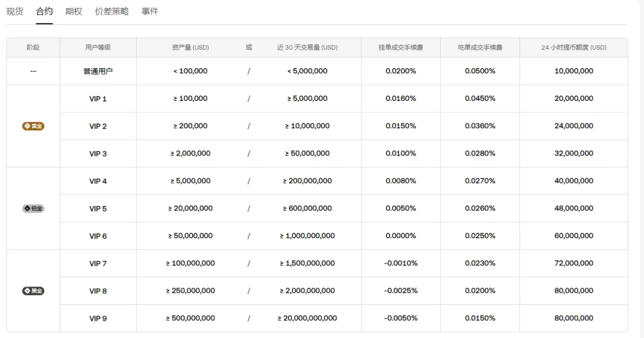The height and width of the screenshot is (338, 644).
Task: Click the 资产量 (USD) column header
Action: pyautogui.click(x=191, y=47)
